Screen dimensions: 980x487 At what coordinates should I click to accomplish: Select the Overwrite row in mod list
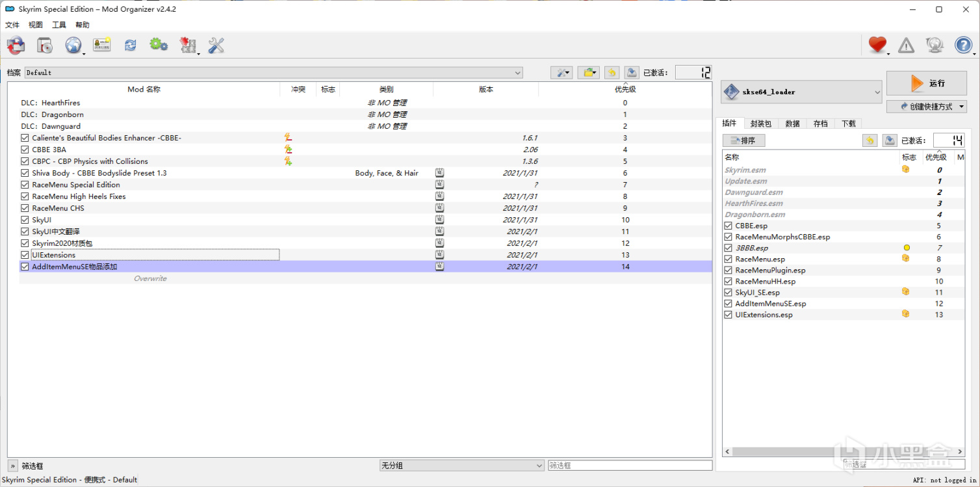pyautogui.click(x=365, y=278)
